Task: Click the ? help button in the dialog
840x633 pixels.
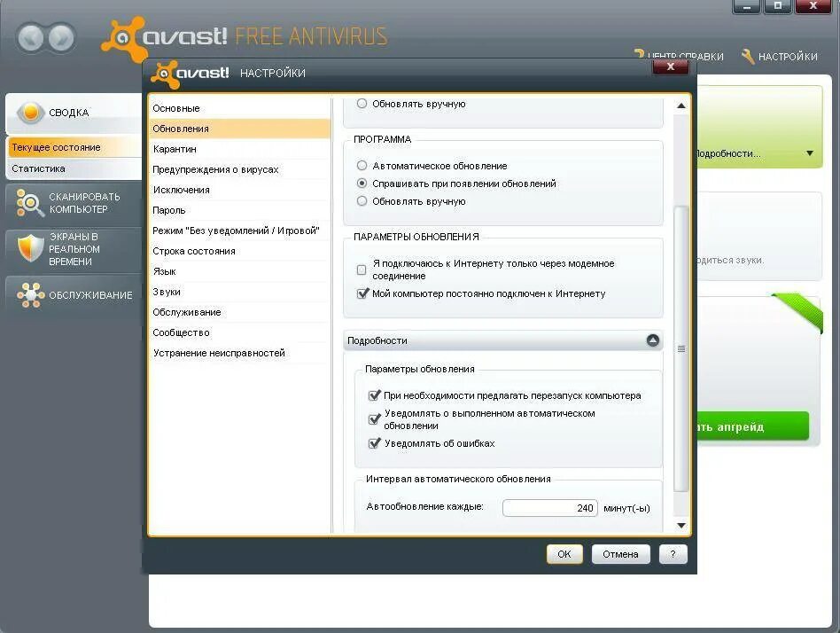Action: click(673, 554)
